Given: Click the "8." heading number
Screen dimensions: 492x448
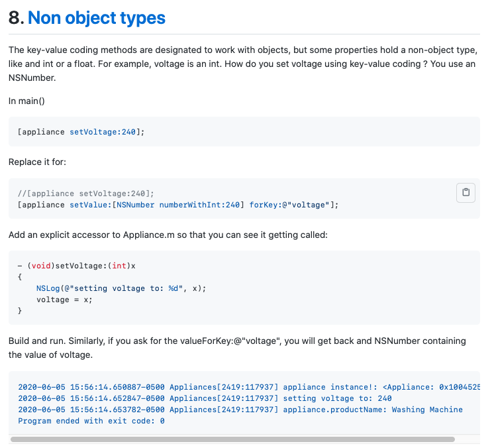Looking at the screenshot, I should pos(16,18).
